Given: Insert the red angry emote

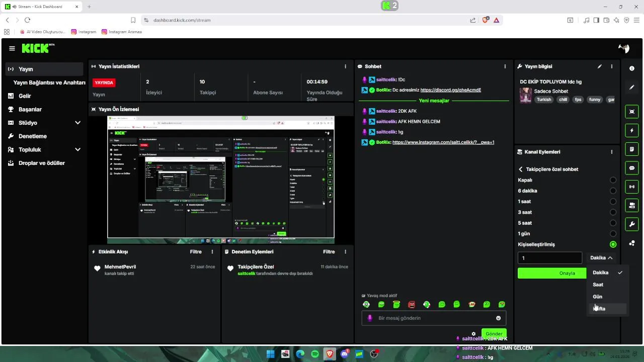Looking at the screenshot, I should pos(412,304).
